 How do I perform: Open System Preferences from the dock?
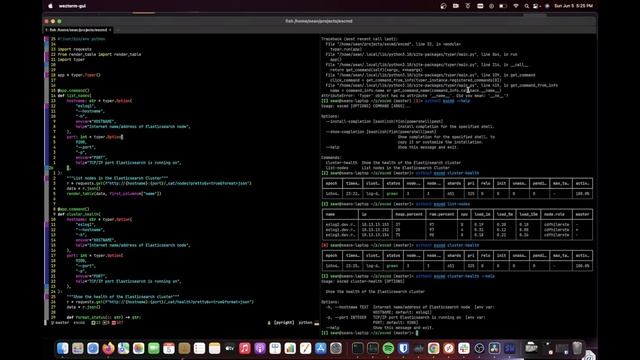click(x=336, y=348)
